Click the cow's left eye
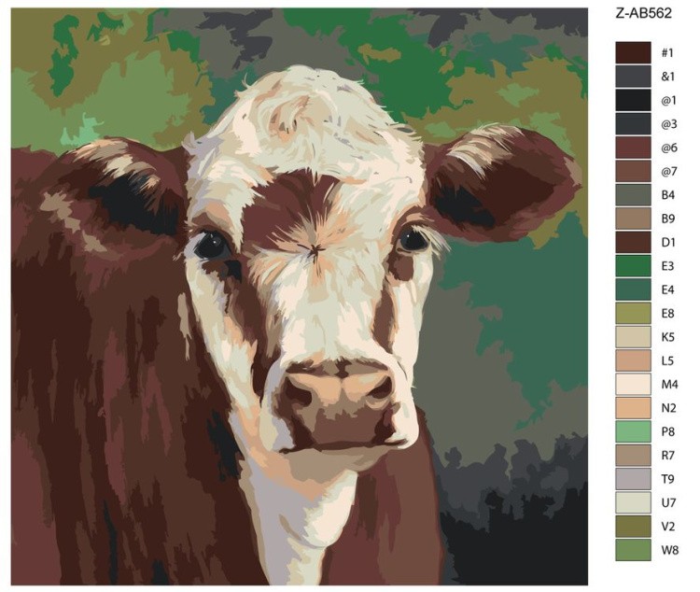 point(211,245)
